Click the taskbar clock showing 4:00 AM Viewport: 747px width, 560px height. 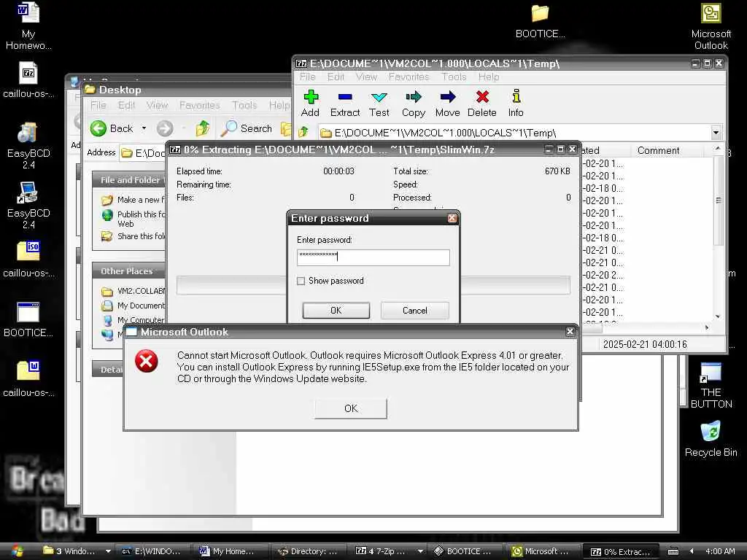720,551
